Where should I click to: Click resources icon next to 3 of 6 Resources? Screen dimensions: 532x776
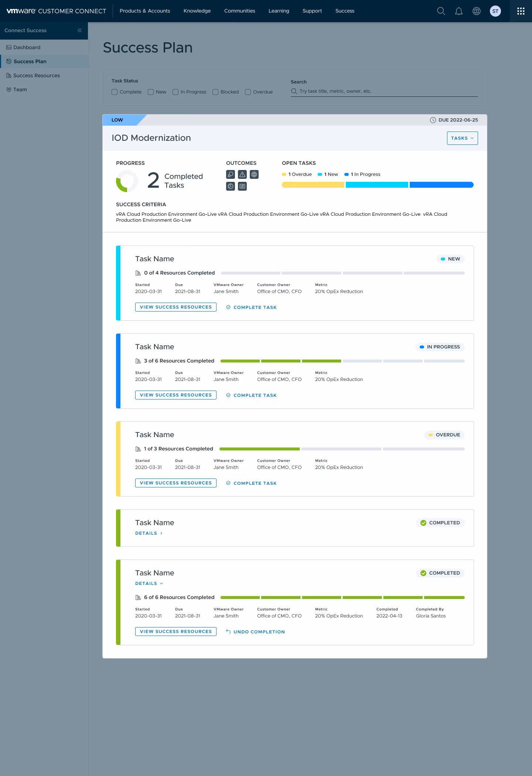point(138,361)
